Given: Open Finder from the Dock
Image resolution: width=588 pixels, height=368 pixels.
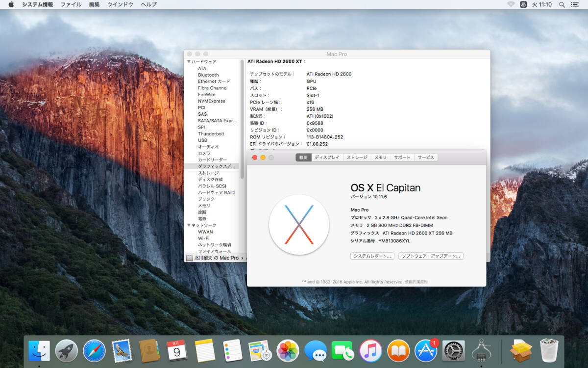Looking at the screenshot, I should pyautogui.click(x=39, y=350).
